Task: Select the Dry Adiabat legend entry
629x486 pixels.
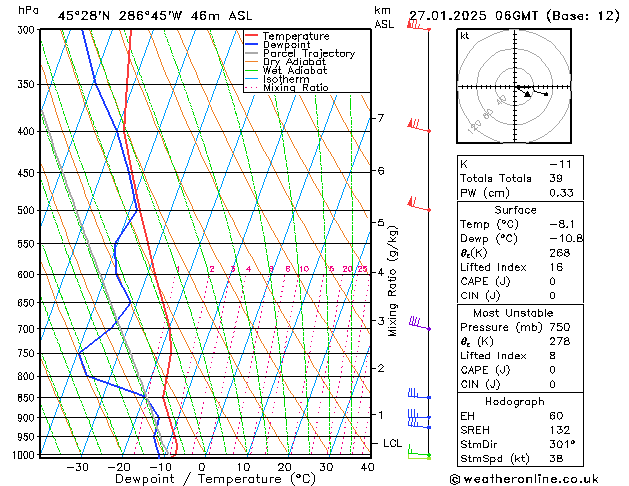Action: 286,62
